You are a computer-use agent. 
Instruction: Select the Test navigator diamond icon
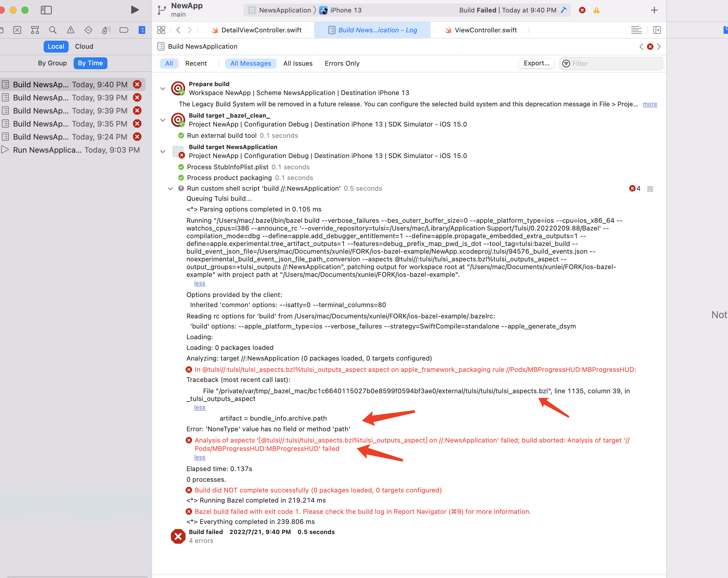88,30
